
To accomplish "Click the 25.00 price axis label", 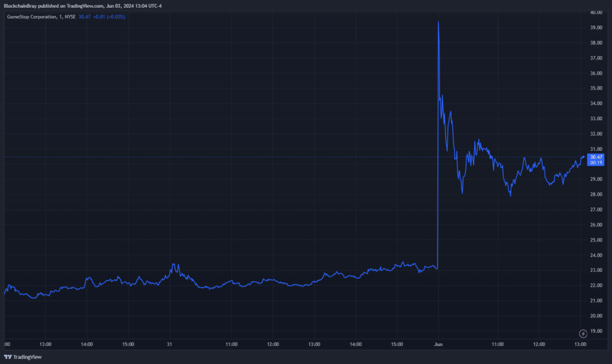I will [596, 240].
